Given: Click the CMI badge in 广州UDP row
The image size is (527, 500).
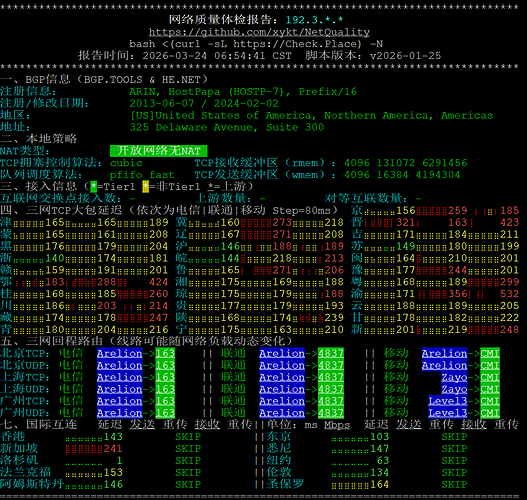Looking at the screenshot, I should pyautogui.click(x=490, y=413).
